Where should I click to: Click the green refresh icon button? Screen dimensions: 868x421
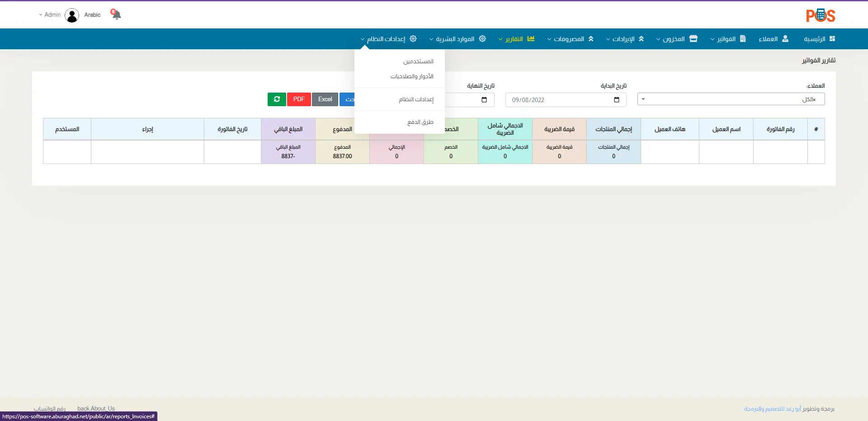277,99
